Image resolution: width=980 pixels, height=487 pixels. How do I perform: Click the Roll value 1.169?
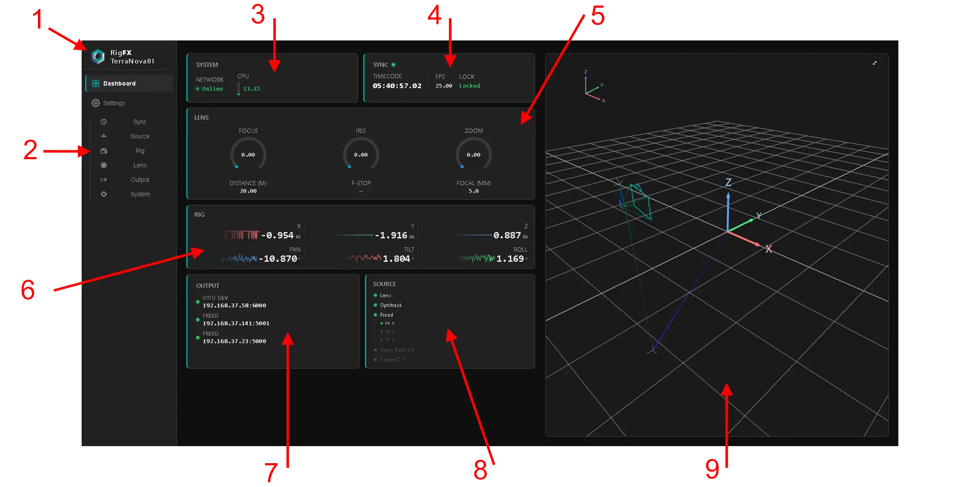pyautogui.click(x=510, y=259)
